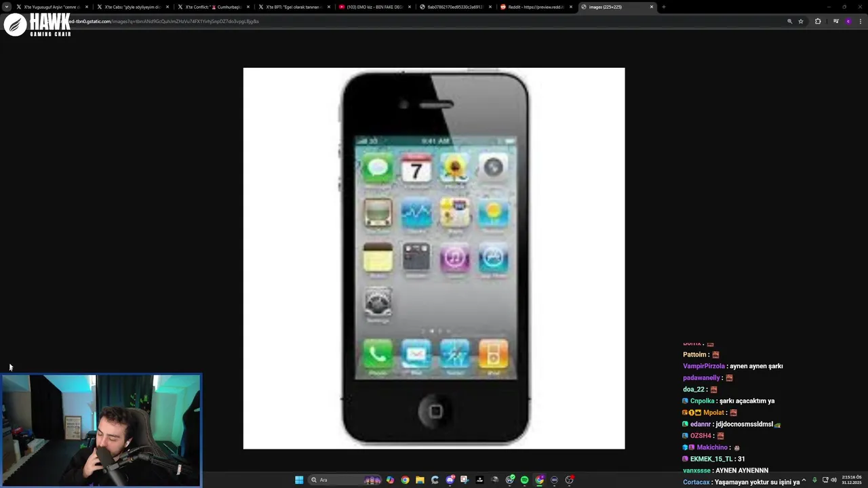This screenshot has width=868, height=488.
Task: Bookmark this page with the star icon
Action: pyautogui.click(x=801, y=21)
